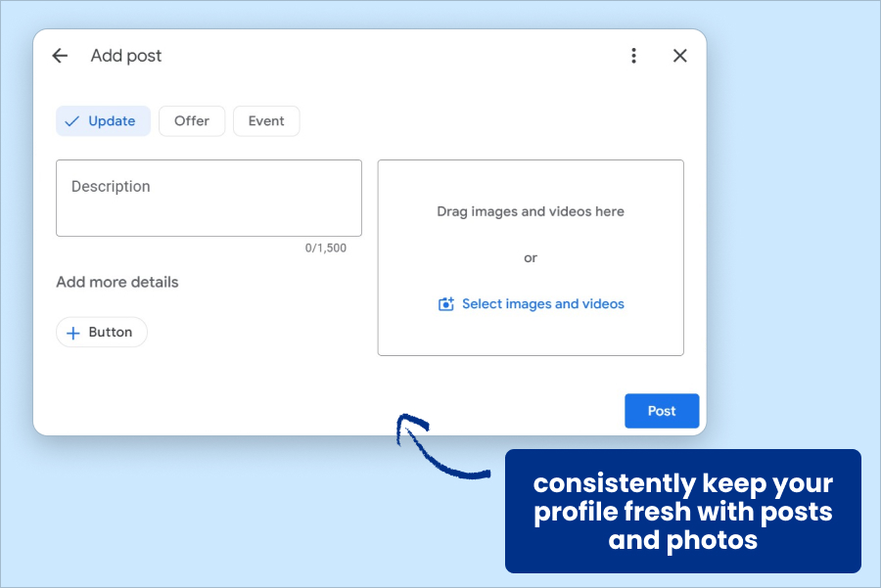
Task: Switch to the Event tab
Action: [x=265, y=120]
